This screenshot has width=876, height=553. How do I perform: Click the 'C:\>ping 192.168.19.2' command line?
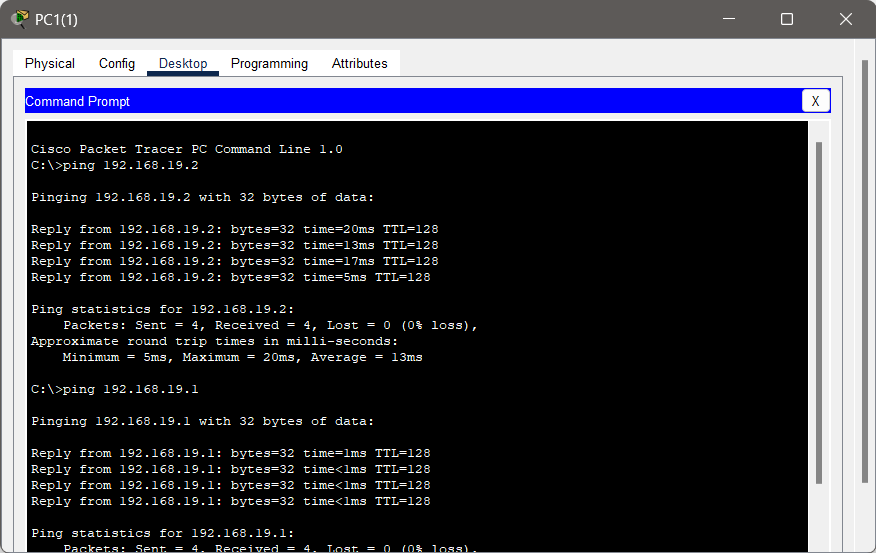(115, 165)
